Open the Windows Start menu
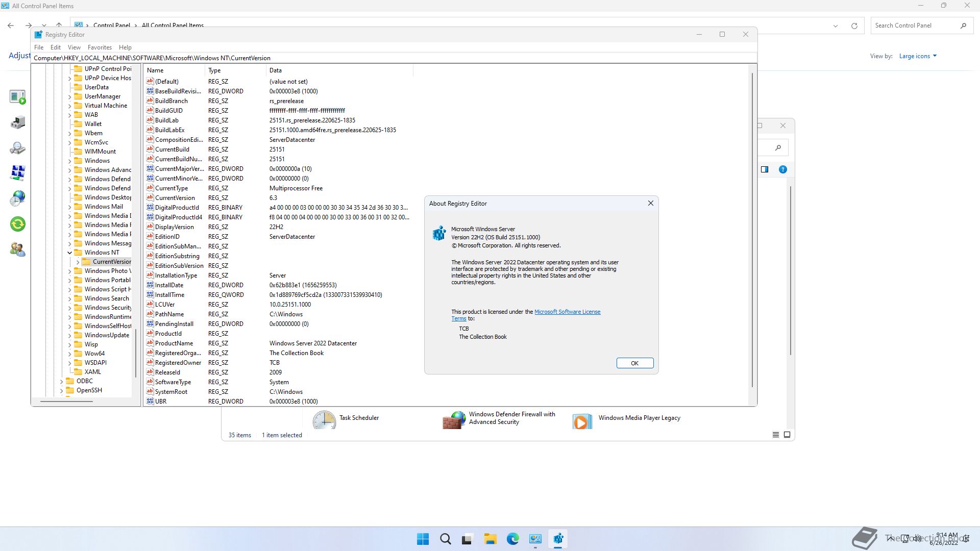The height and width of the screenshot is (551, 980). point(423,539)
